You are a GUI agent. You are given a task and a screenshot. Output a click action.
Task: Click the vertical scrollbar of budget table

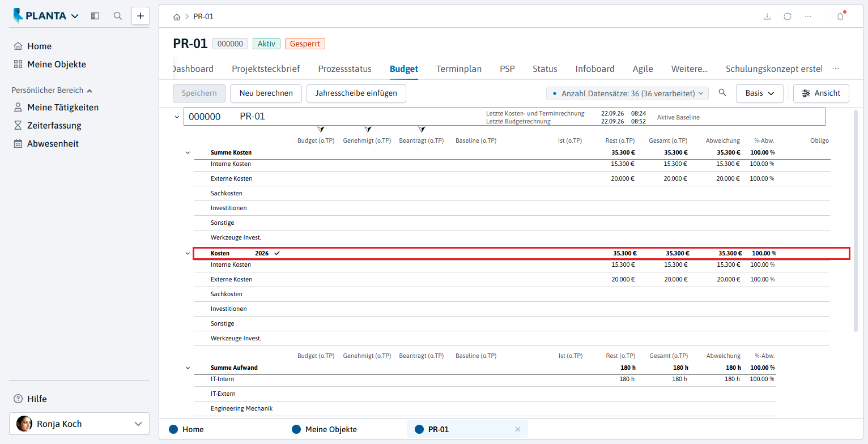[856, 221]
